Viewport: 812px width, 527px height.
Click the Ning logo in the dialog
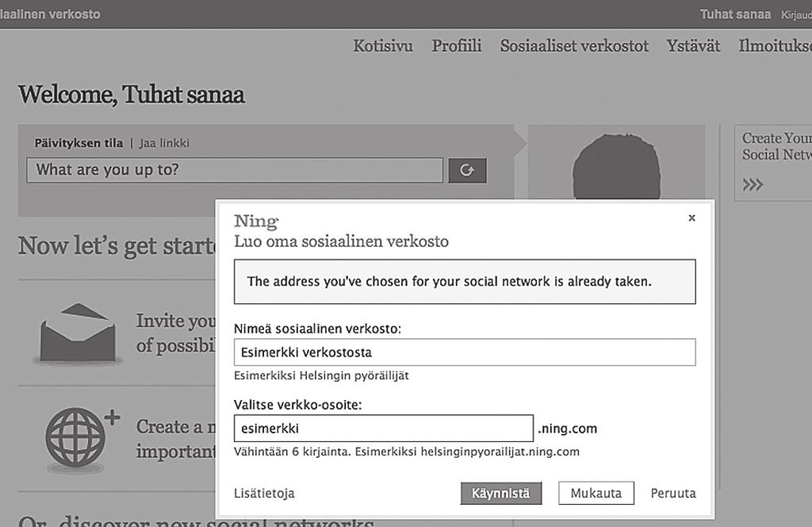(256, 221)
